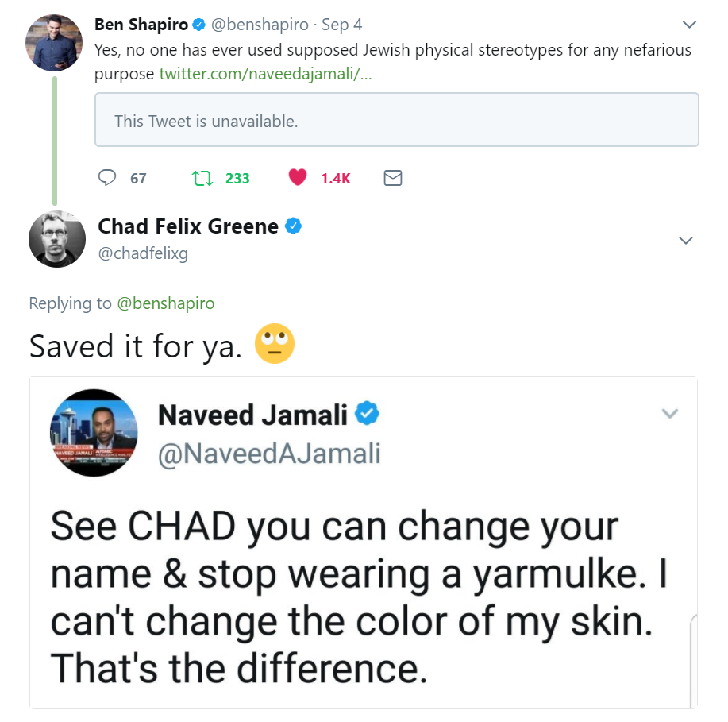Click the eye-roll emoji in the reply
The width and height of the screenshot is (728, 722).
275,345
